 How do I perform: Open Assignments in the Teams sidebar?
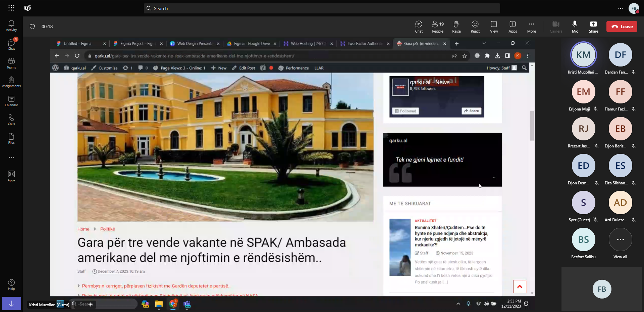pyautogui.click(x=11, y=82)
